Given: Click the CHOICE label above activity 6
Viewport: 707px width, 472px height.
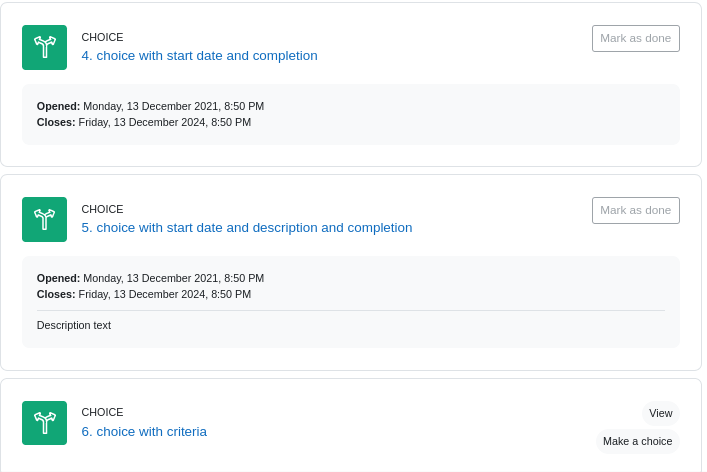Looking at the screenshot, I should 102,412.
